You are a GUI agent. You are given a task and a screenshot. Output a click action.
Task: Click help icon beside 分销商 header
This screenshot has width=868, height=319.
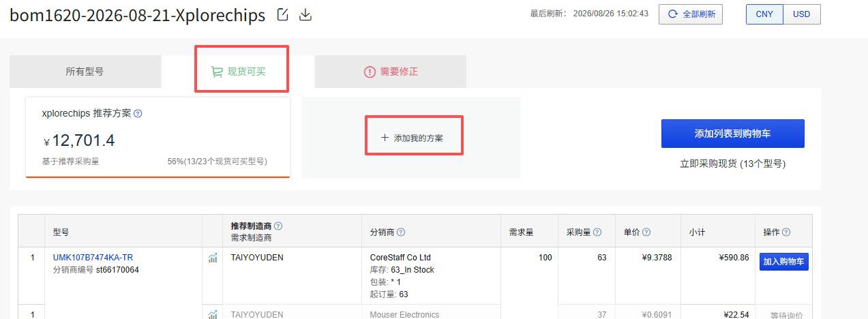pyautogui.click(x=401, y=232)
